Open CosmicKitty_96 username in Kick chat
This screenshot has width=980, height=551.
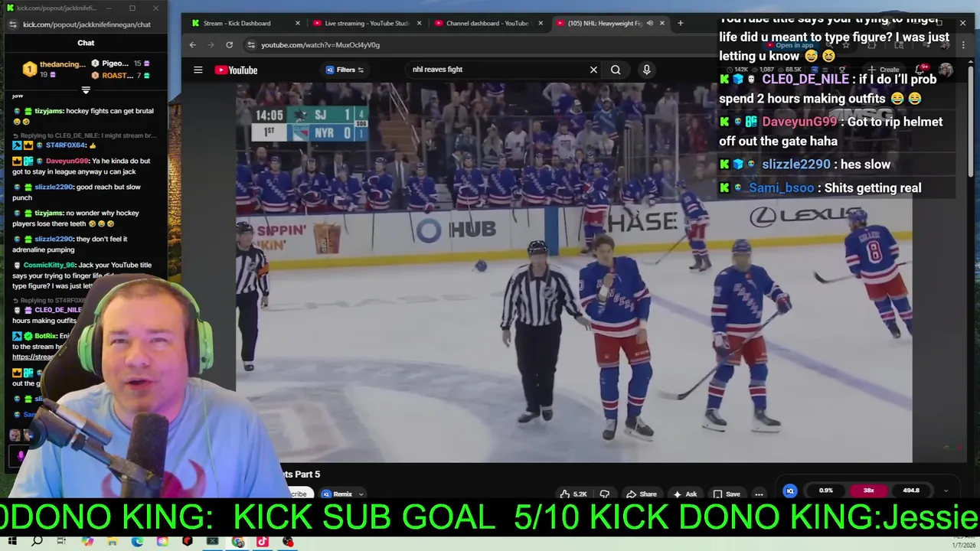[49, 265]
